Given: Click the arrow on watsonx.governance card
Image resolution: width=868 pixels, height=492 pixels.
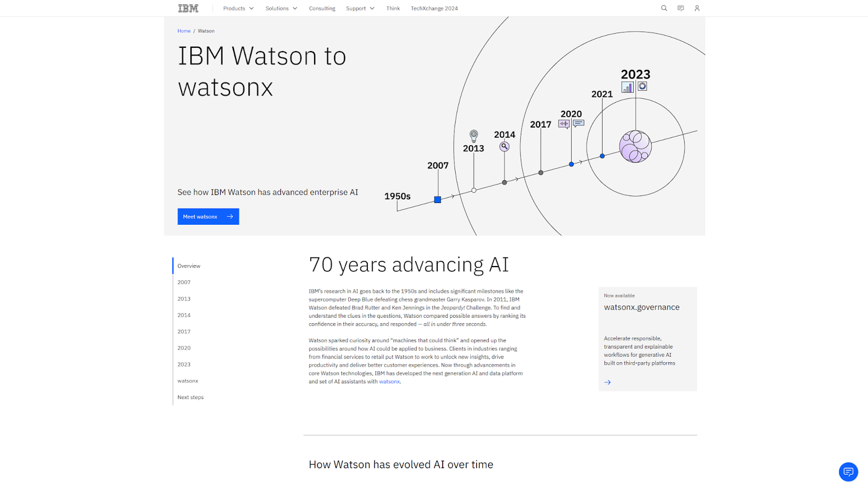Looking at the screenshot, I should tap(608, 382).
